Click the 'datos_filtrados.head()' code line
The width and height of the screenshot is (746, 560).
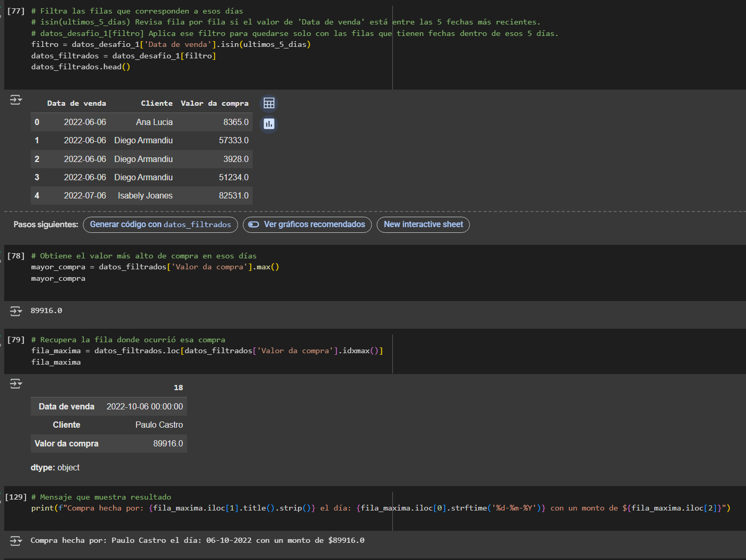point(81,67)
